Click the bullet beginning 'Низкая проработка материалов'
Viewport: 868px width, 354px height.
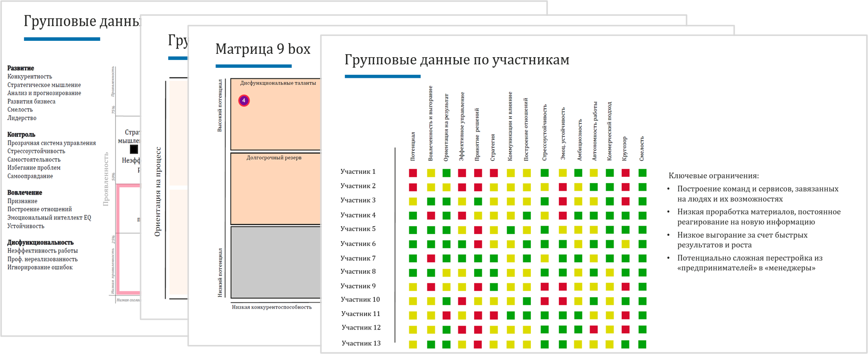pos(759,217)
